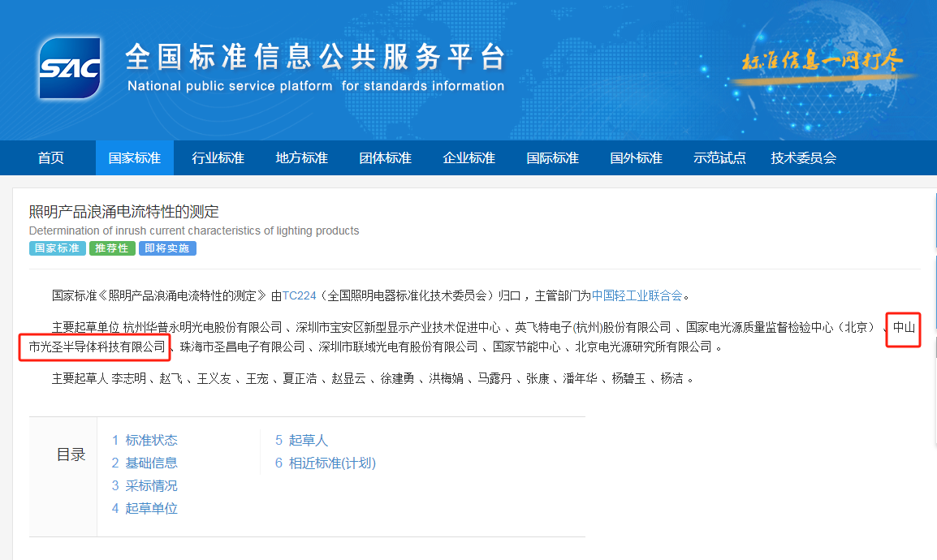Click text 深圳市联域光电有限股份有限公司

(x=399, y=347)
